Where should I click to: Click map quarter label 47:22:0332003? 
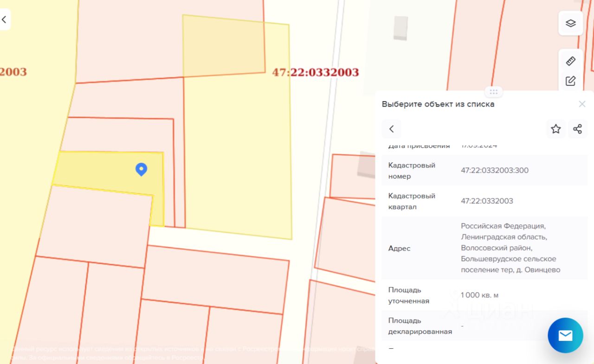[315, 72]
